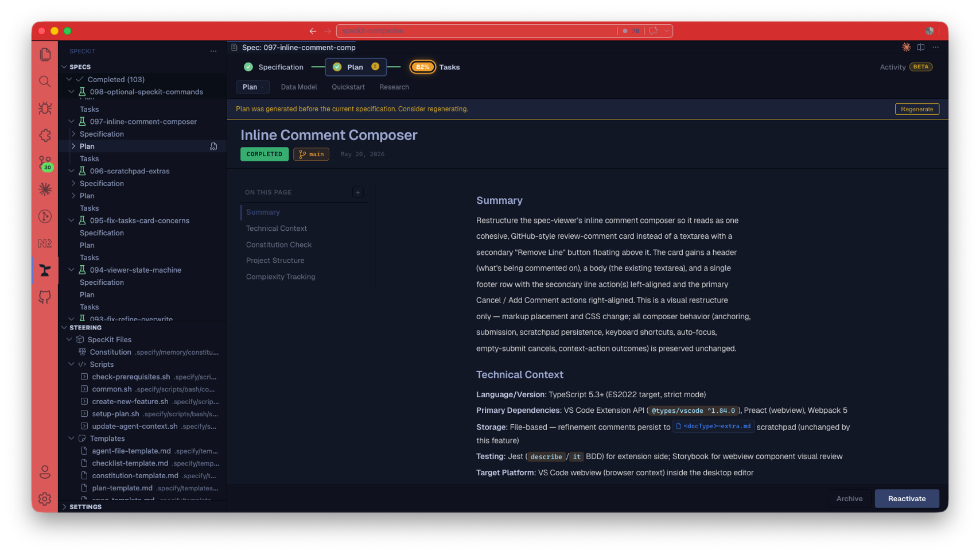Open the docType-extra.md file link
The height and width of the screenshot is (554, 980).
click(713, 426)
